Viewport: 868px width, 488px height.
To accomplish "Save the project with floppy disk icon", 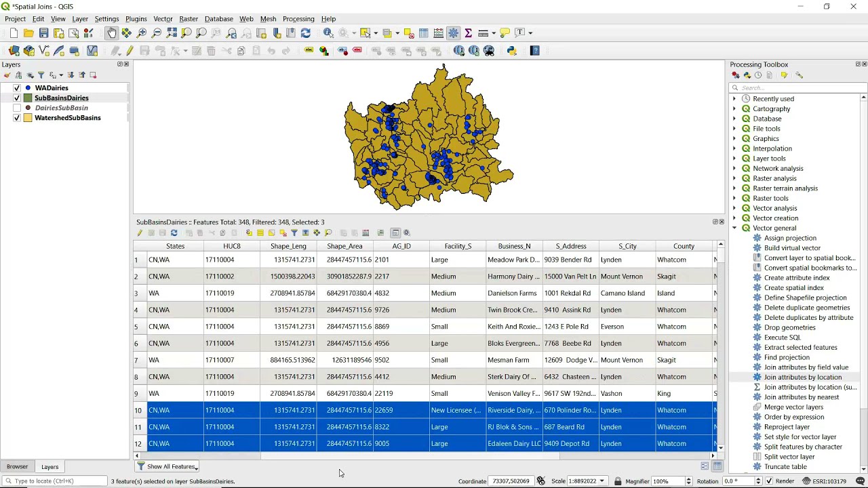I will 43,33.
